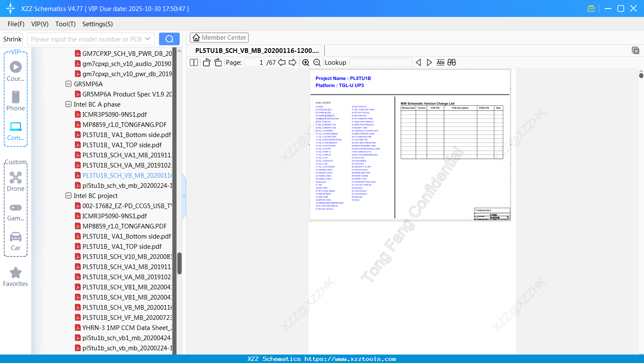The height and width of the screenshot is (363, 644).
Task: Open the Game console category
Action: tap(16, 212)
